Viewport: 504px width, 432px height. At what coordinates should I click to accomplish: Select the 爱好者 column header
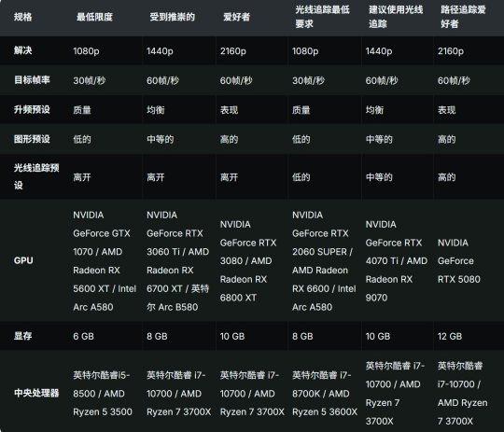click(236, 17)
